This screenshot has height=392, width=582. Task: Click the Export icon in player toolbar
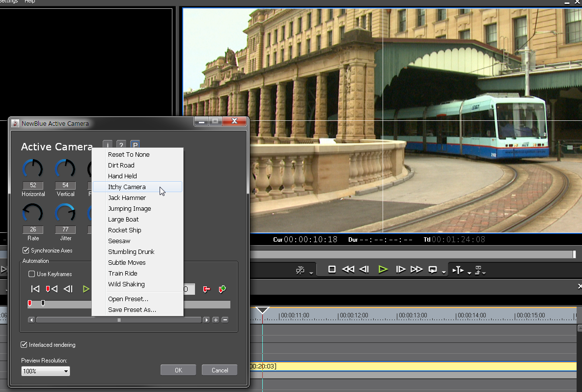(479, 270)
